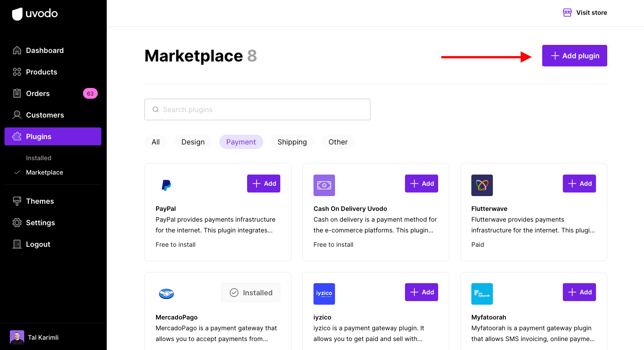Click the iyzico logo

(x=324, y=294)
